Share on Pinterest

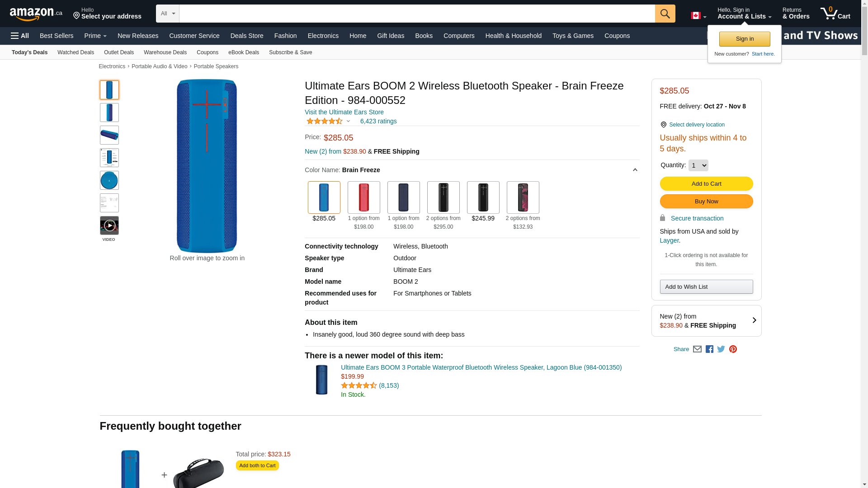pos(733,349)
